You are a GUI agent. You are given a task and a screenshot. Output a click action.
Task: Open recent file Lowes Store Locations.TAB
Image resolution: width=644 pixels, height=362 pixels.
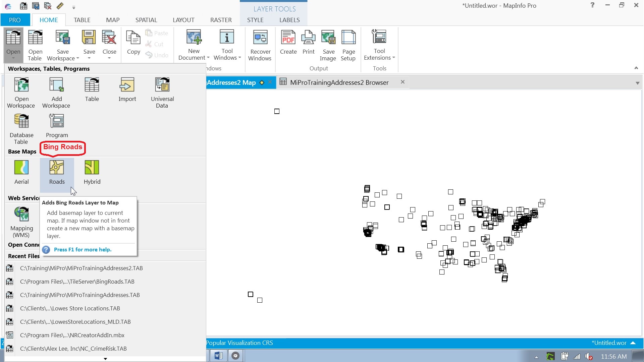click(70, 308)
